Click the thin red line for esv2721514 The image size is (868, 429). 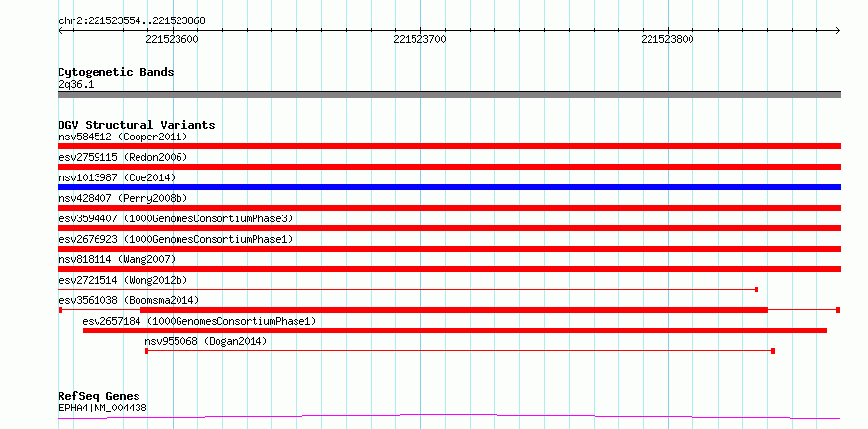pos(408,290)
